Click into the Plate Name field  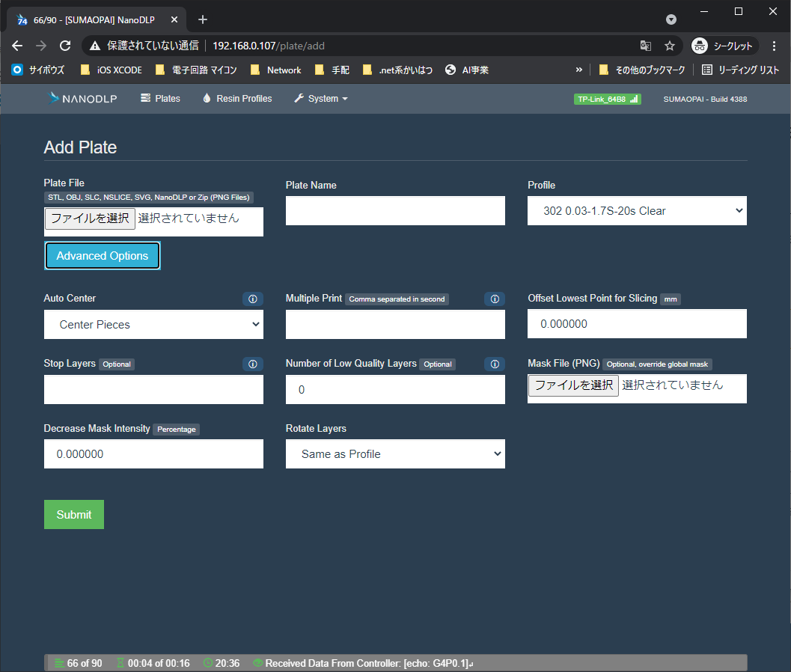click(395, 210)
